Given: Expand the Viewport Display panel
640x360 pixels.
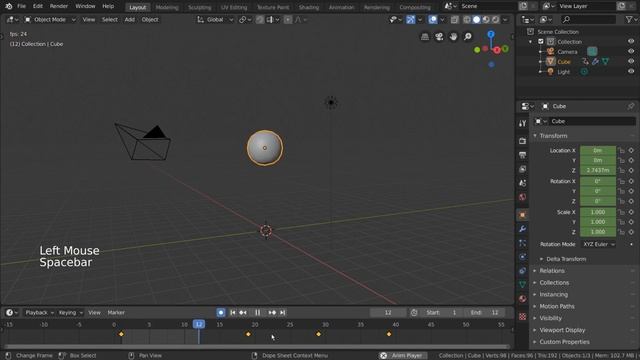Looking at the screenshot, I should [x=562, y=330].
